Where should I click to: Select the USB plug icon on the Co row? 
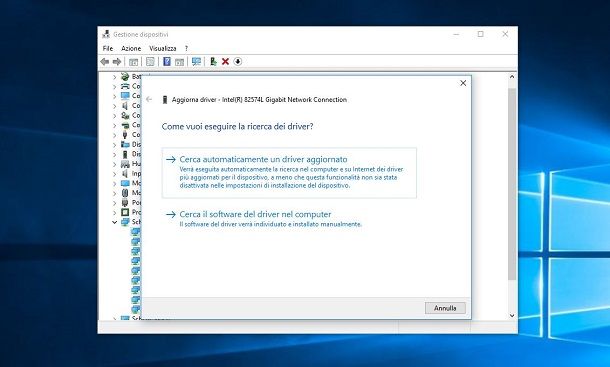125,135
